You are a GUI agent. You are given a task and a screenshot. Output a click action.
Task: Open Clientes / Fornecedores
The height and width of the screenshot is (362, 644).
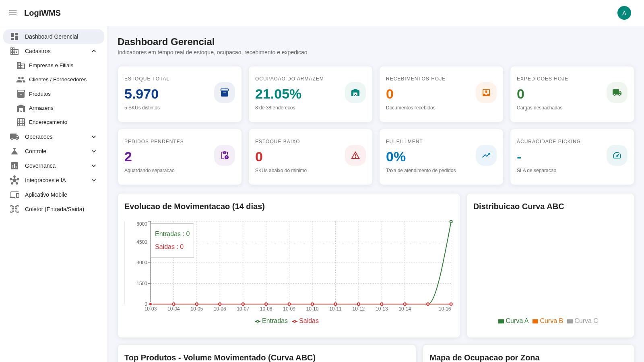pyautogui.click(x=54, y=80)
